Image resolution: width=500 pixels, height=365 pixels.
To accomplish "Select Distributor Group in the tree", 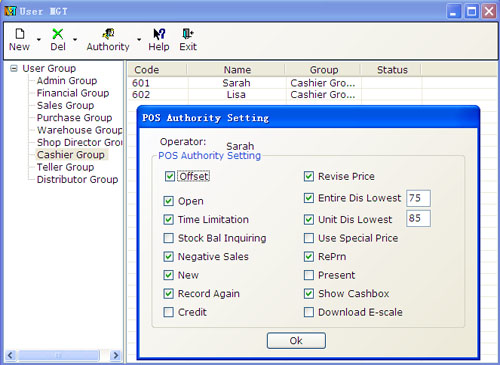I will (77, 179).
